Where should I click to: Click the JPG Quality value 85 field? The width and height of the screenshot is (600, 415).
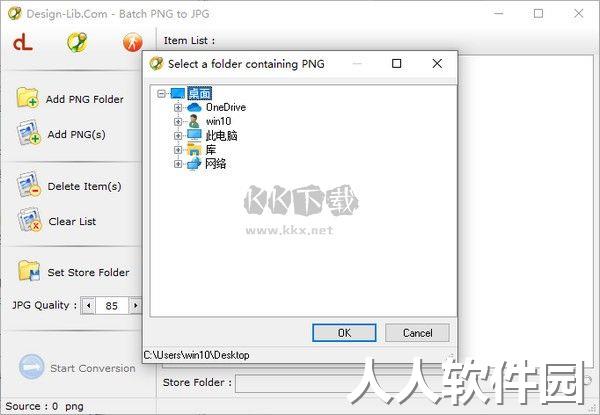111,306
